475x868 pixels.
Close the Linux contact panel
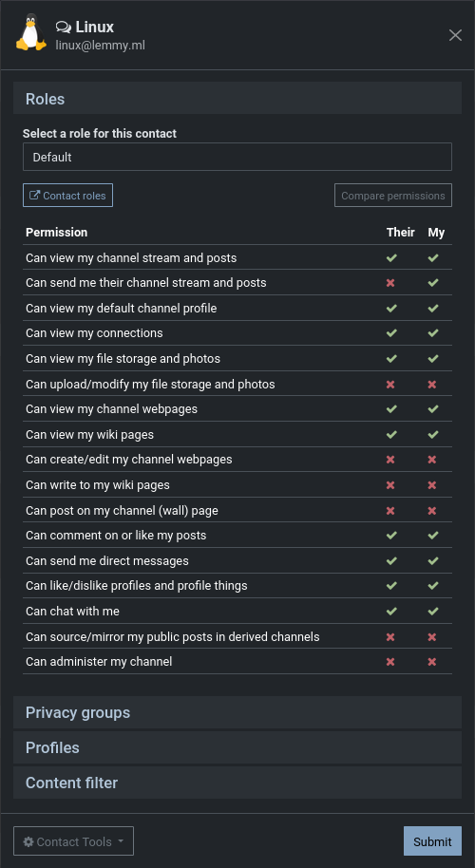pos(455,35)
